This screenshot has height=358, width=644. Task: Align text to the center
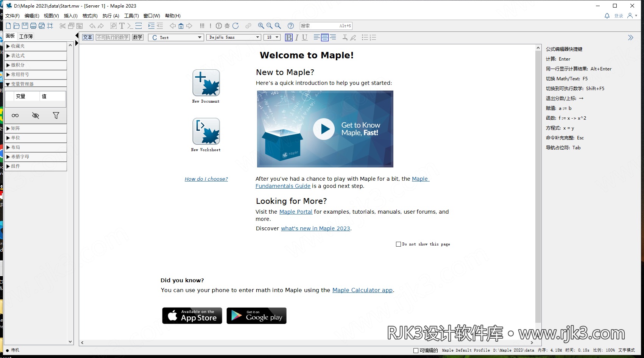coord(325,38)
